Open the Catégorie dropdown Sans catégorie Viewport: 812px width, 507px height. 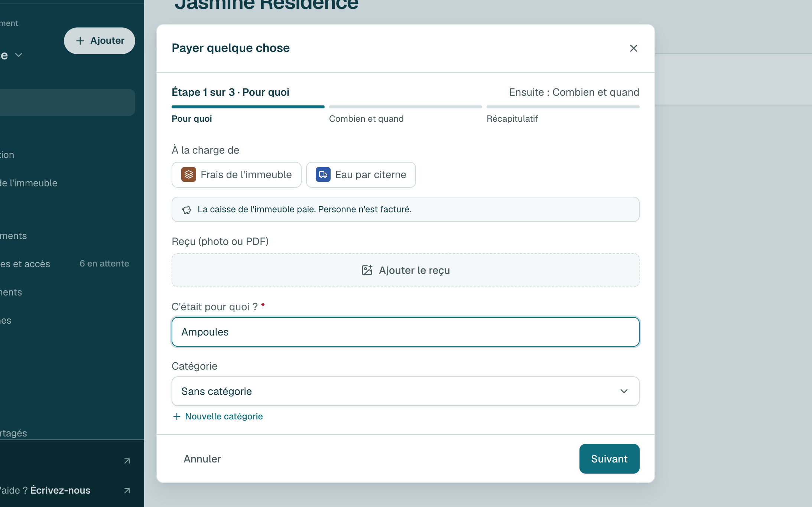pyautogui.click(x=406, y=391)
